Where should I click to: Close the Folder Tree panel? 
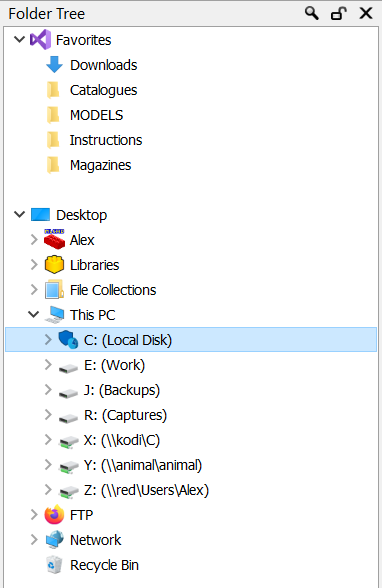coord(366,14)
